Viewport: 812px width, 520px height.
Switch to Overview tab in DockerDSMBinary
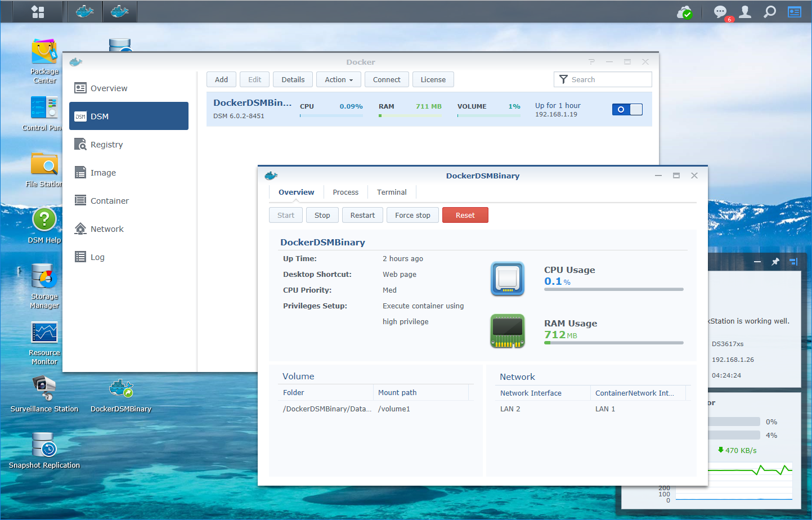click(x=297, y=192)
